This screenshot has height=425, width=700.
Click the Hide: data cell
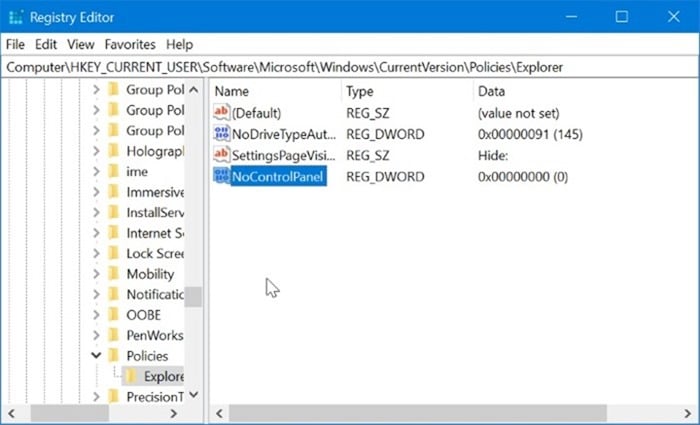coord(493,155)
